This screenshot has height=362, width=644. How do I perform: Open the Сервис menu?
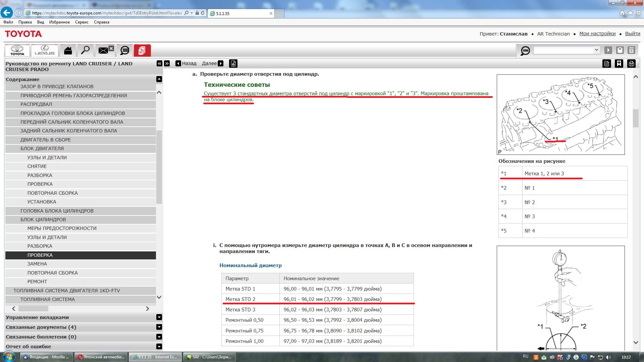(82, 22)
